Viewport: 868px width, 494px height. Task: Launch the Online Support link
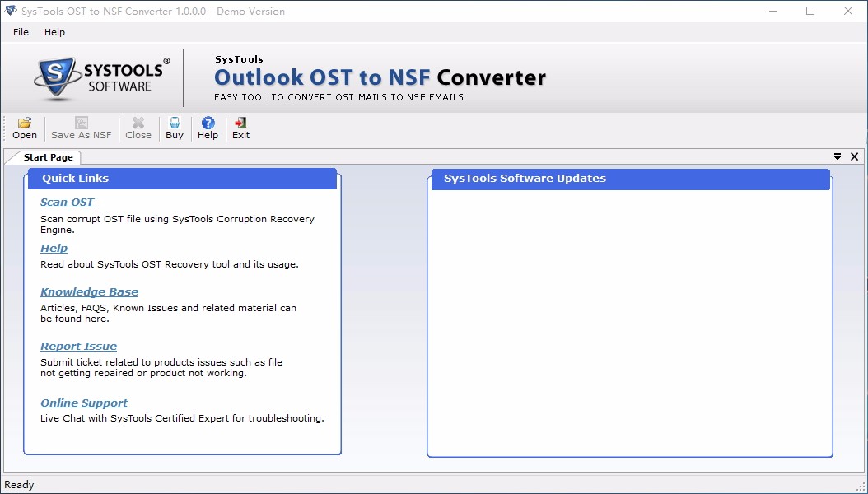click(x=84, y=403)
